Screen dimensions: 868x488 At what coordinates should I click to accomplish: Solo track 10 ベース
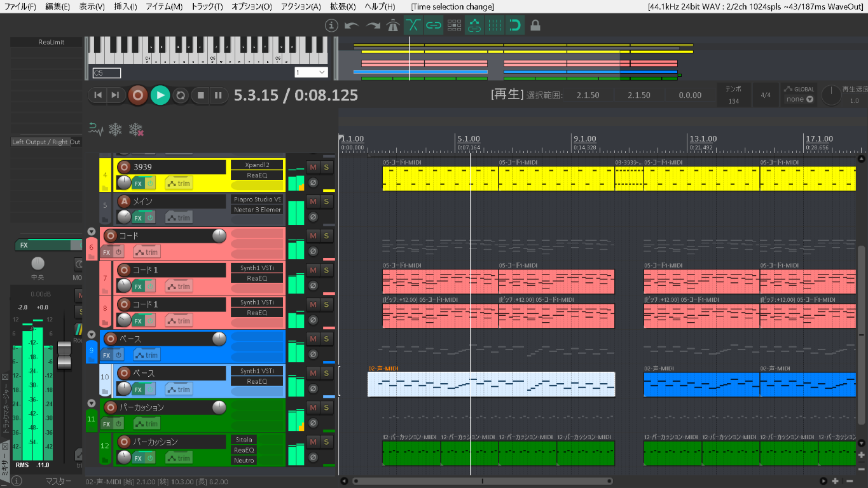[326, 373]
